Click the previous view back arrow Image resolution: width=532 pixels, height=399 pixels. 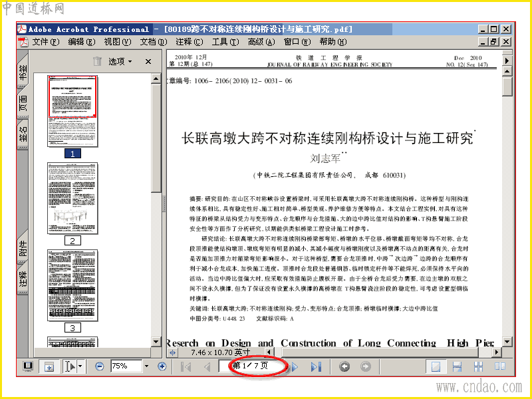(x=344, y=367)
